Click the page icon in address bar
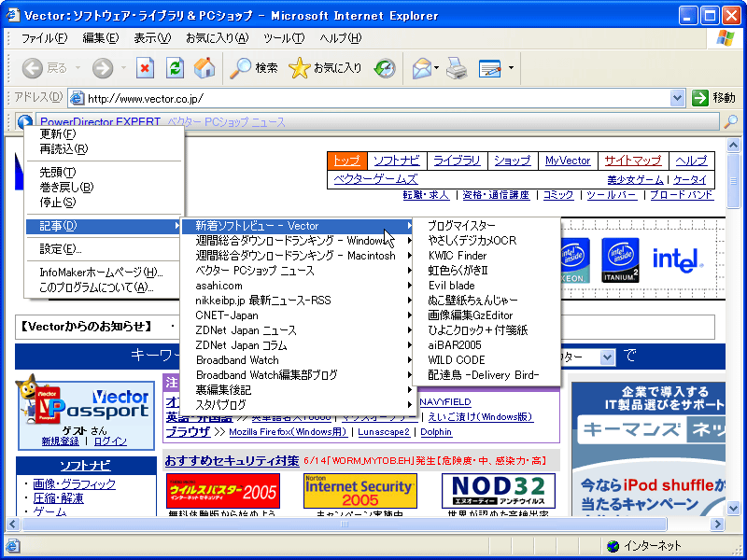This screenshot has height=560, width=747. click(77, 98)
